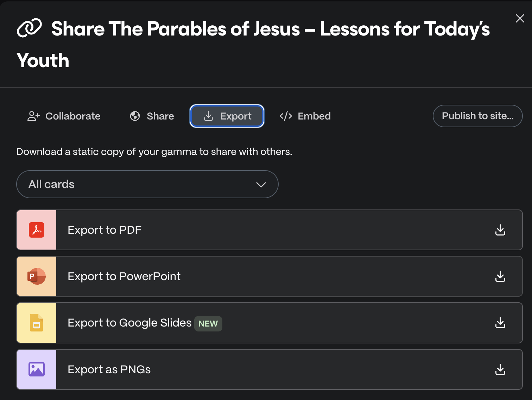Click the download icon on the PDF row
This screenshot has height=400, width=532.
coord(500,230)
